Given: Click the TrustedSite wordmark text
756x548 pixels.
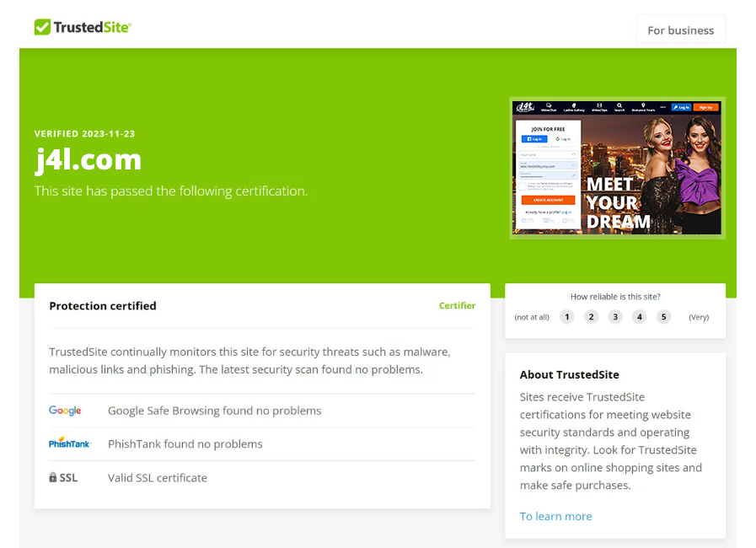Looking at the screenshot, I should (92, 27).
